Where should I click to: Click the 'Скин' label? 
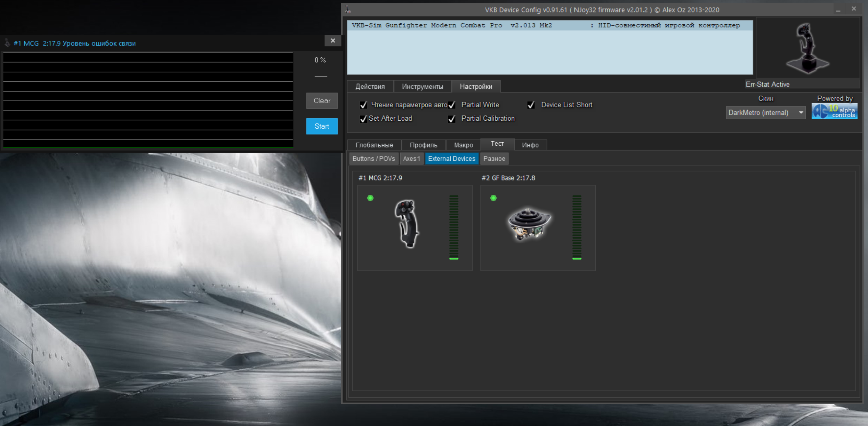[x=766, y=99]
